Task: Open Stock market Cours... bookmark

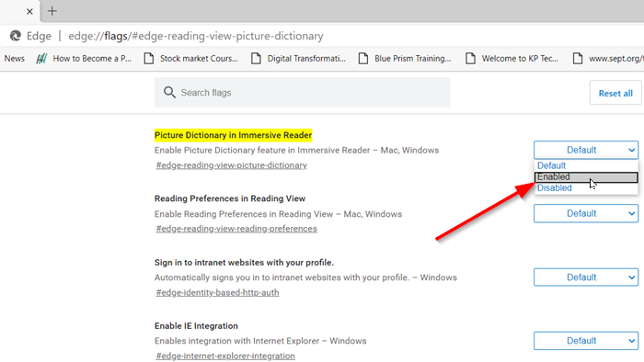Action: pyautogui.click(x=191, y=59)
